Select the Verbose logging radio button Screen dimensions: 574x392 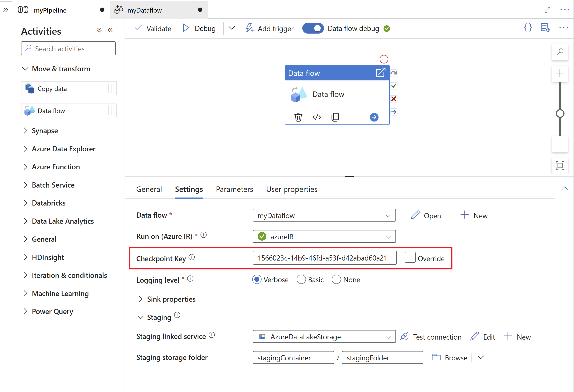258,280
